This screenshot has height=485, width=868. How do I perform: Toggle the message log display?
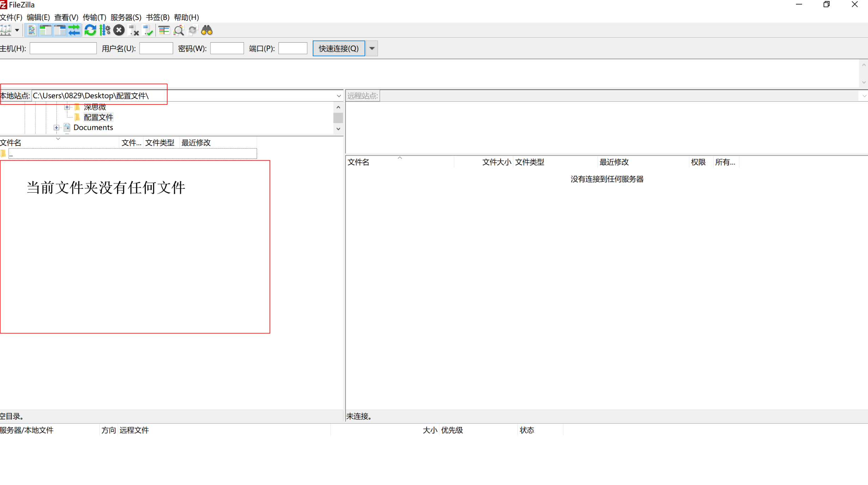(x=31, y=30)
